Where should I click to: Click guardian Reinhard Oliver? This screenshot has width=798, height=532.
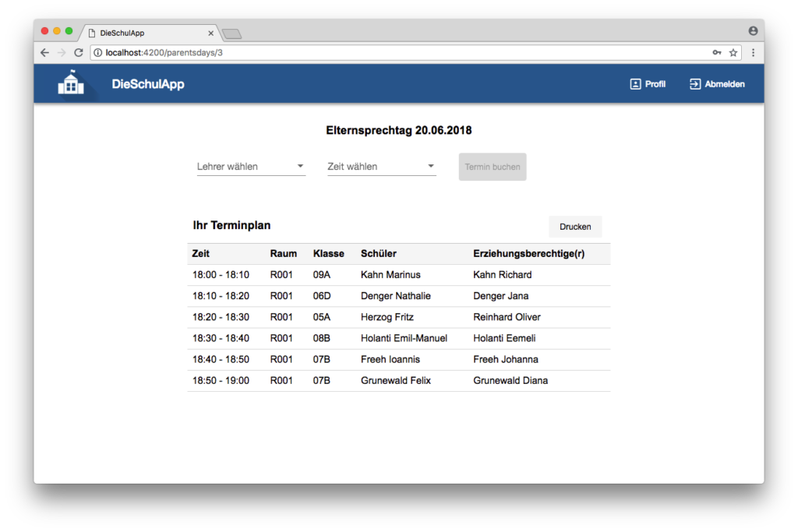point(507,317)
